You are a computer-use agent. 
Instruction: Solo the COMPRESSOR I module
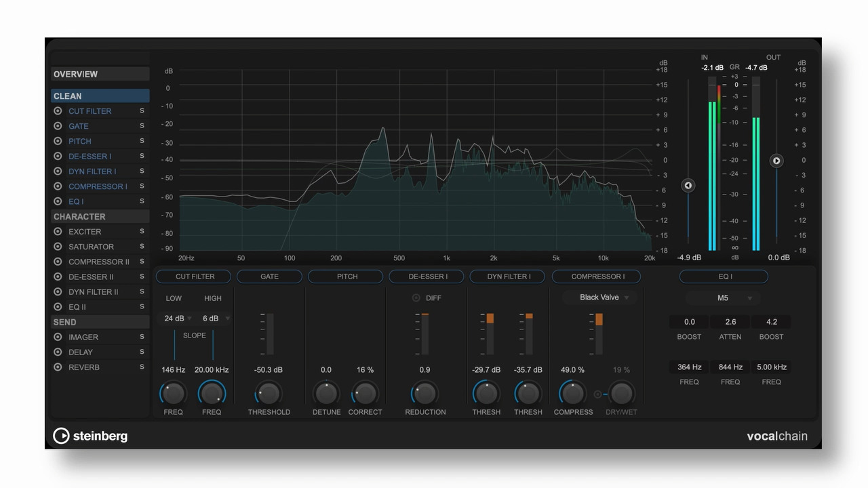click(142, 186)
